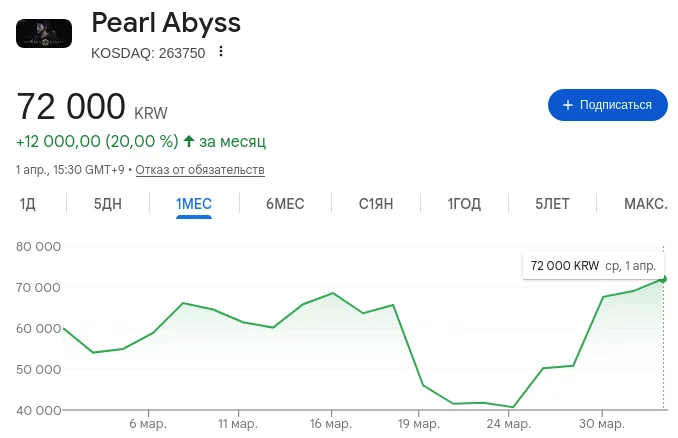The height and width of the screenshot is (438, 678).
Task: Click the 80 000 y-axis label
Action: coord(38,246)
